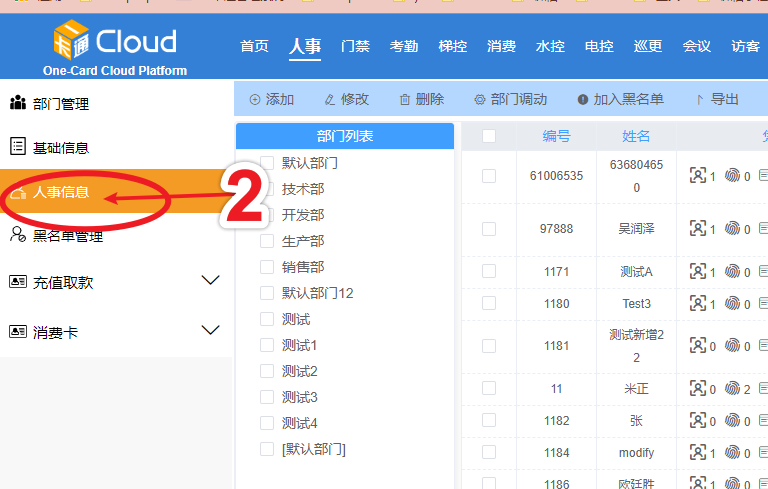Open 黑名单管理 in the sidebar

[68, 236]
